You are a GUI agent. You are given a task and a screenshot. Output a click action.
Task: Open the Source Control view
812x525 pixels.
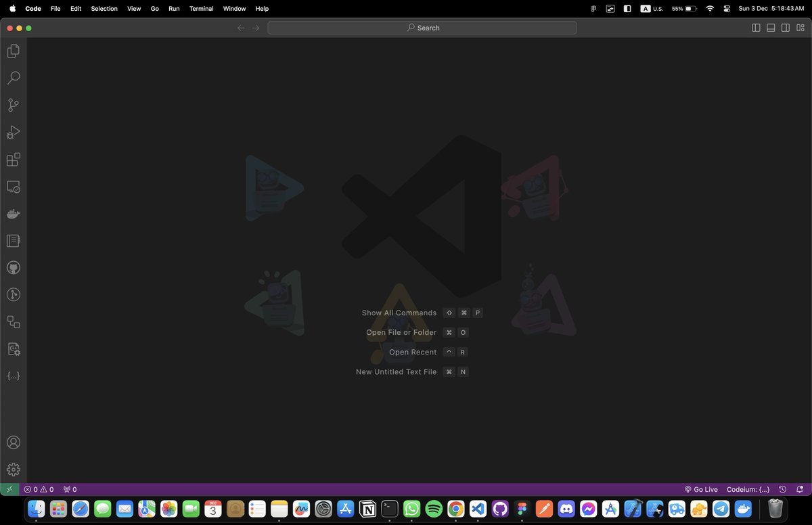click(14, 106)
